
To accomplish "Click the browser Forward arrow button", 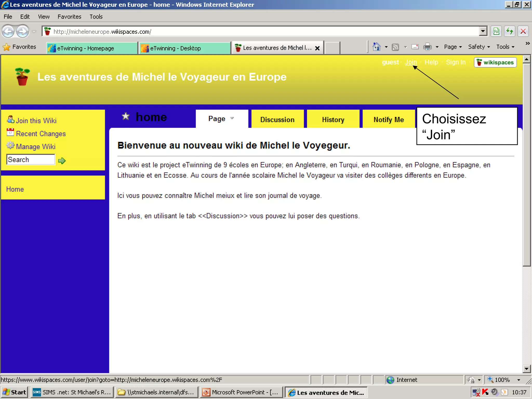I will [23, 31].
